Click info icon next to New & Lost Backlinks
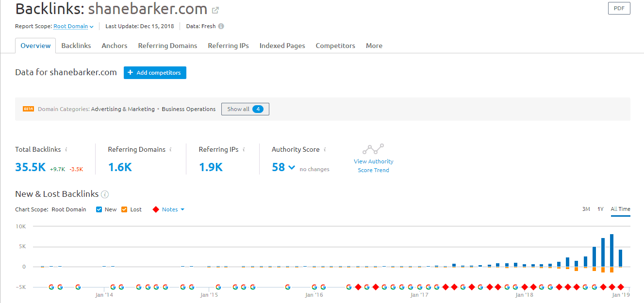Viewport: 644px width, 303px height. click(105, 194)
